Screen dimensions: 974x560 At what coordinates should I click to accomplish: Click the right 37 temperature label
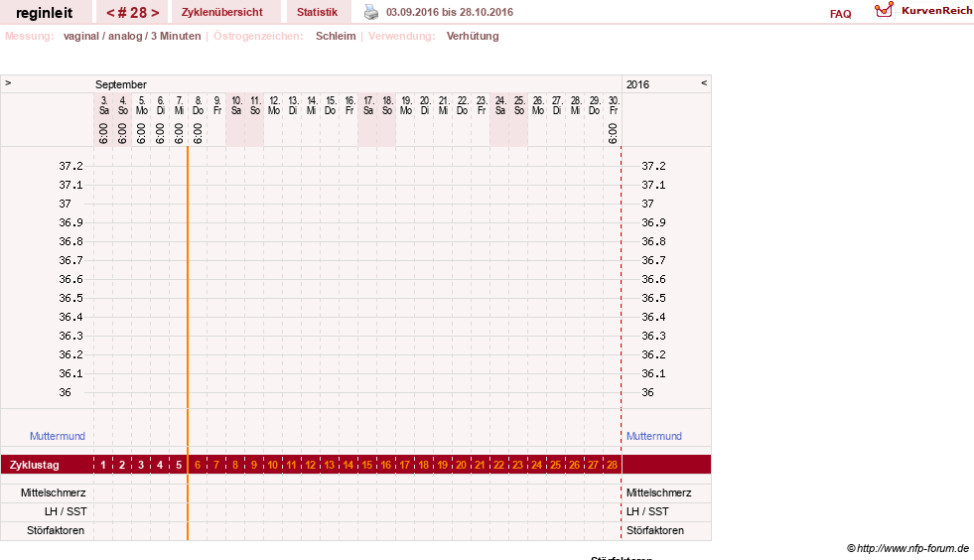(x=647, y=204)
